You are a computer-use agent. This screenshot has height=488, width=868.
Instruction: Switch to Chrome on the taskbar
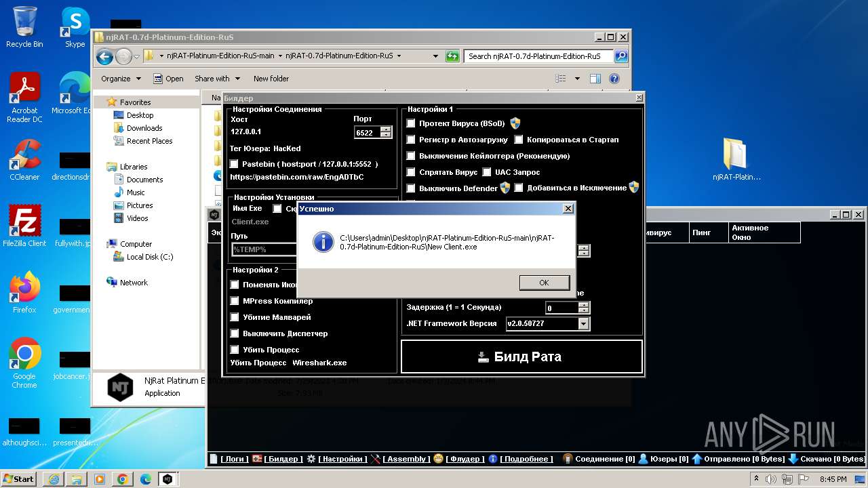(x=123, y=479)
